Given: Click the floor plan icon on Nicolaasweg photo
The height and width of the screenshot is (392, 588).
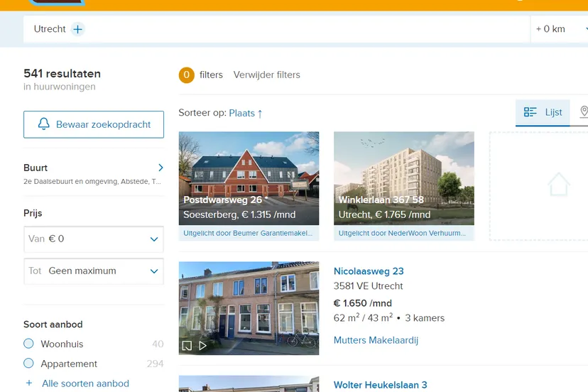Looking at the screenshot, I should (187, 346).
